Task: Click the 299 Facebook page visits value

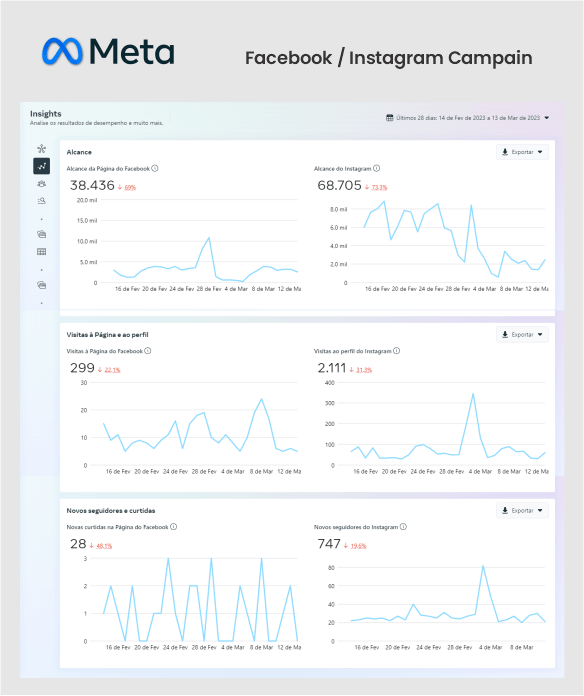Action: point(83,368)
